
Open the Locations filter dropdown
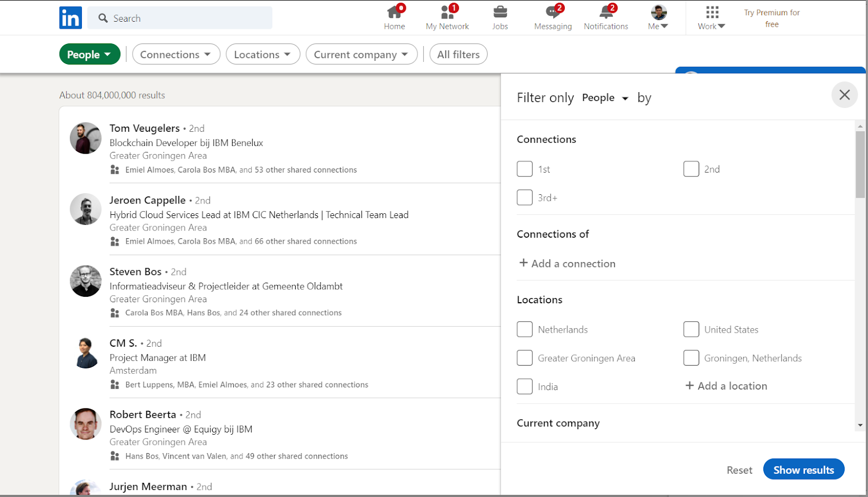click(x=263, y=54)
